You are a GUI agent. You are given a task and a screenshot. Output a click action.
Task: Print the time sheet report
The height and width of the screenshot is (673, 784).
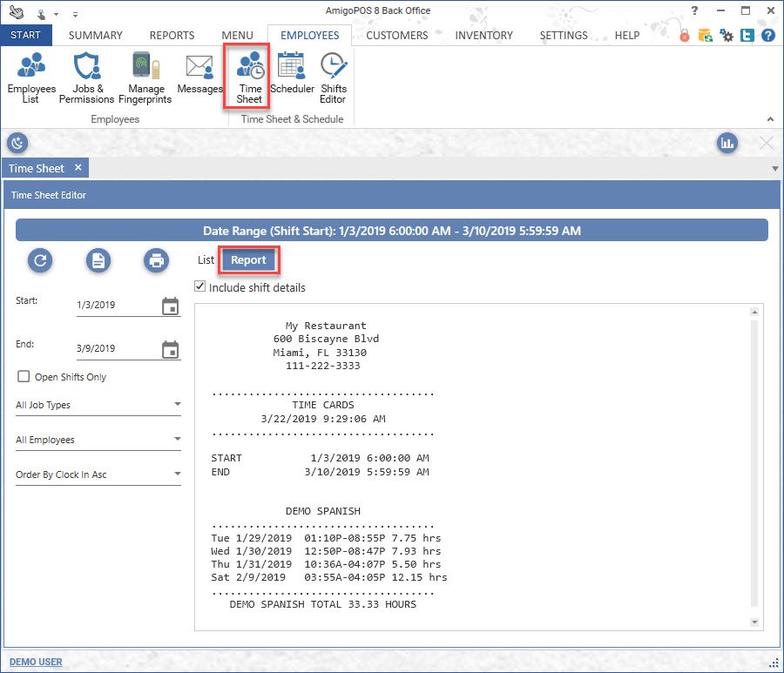click(156, 259)
